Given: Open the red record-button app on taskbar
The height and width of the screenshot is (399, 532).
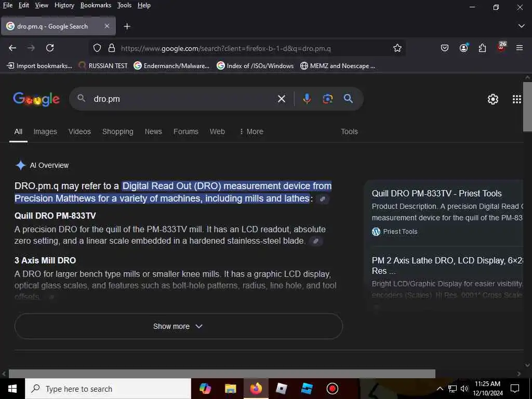Looking at the screenshot, I should coord(332,389).
